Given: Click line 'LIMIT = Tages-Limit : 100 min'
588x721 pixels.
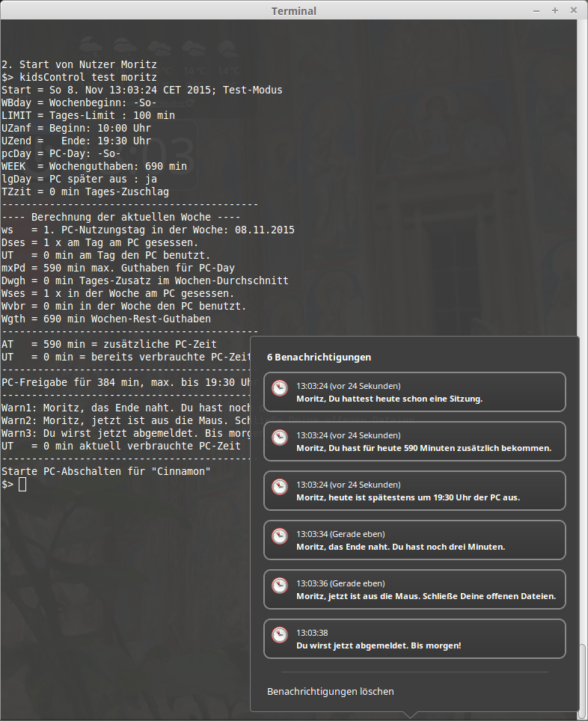Looking at the screenshot, I should point(88,115).
